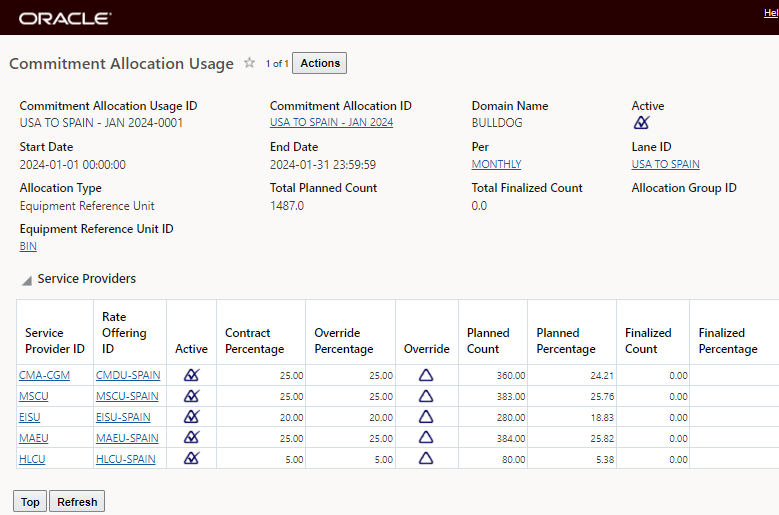The image size is (779, 515).
Task: Select planned percentage value 5.38
Action: click(x=605, y=459)
